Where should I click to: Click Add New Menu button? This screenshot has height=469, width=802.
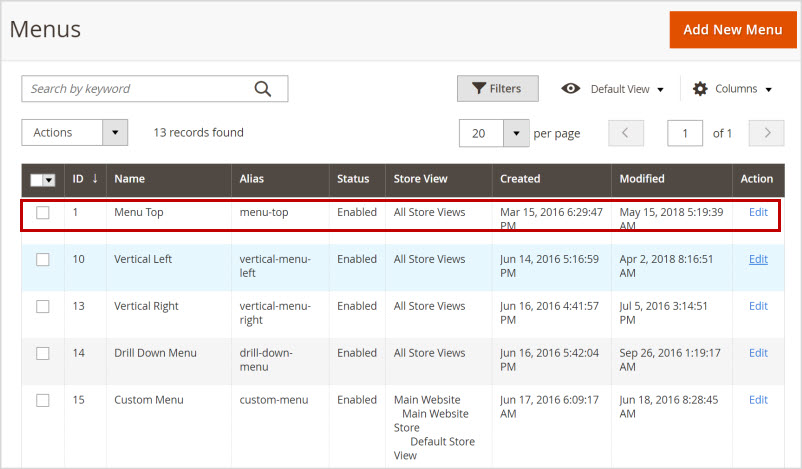click(732, 30)
